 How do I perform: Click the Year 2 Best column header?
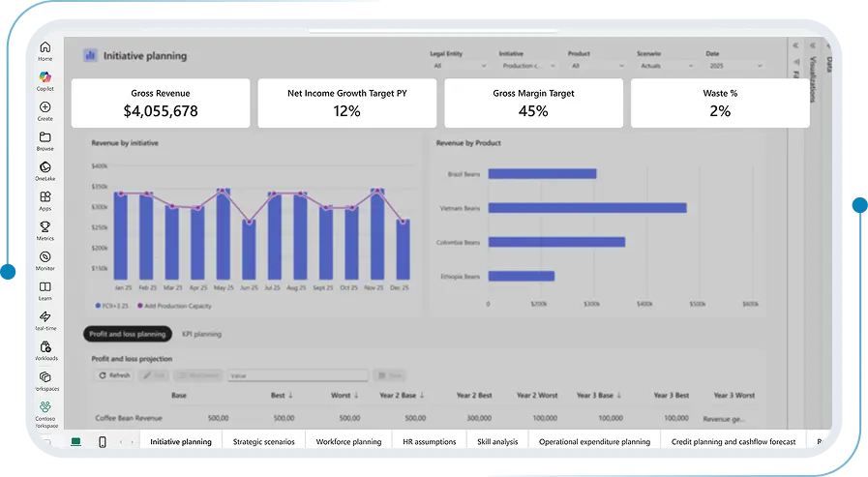coord(474,395)
